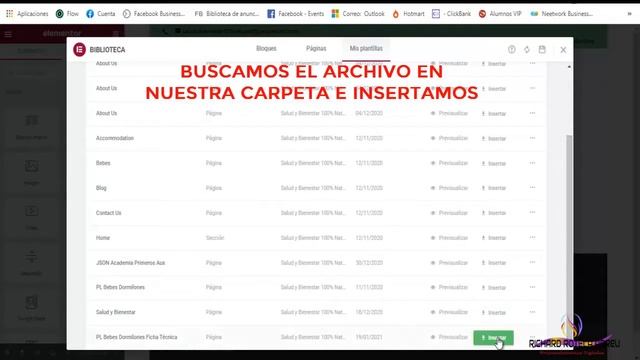640x360 pixels.
Task: Select the Home template name
Action: [x=103, y=238]
